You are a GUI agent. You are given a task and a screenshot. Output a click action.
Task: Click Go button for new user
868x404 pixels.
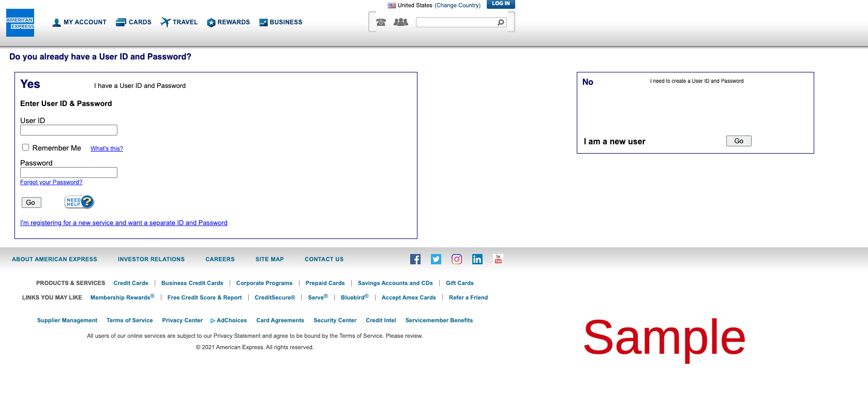[739, 141]
